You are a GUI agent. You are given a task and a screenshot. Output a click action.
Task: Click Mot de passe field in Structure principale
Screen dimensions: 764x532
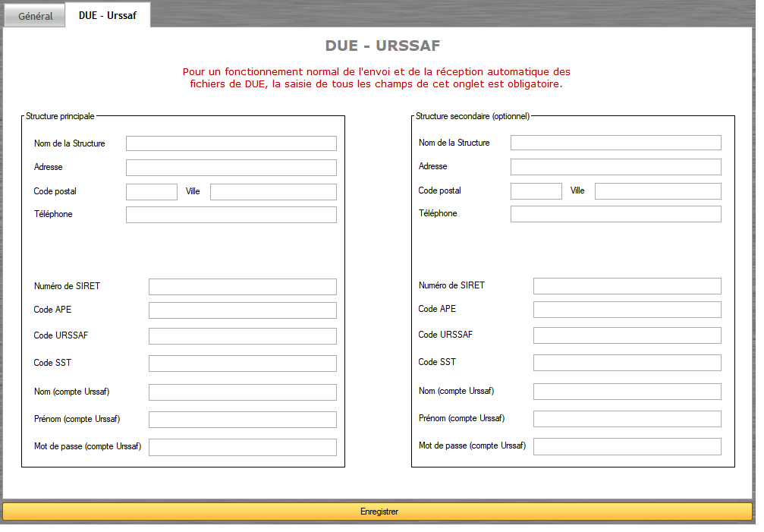pos(243,447)
